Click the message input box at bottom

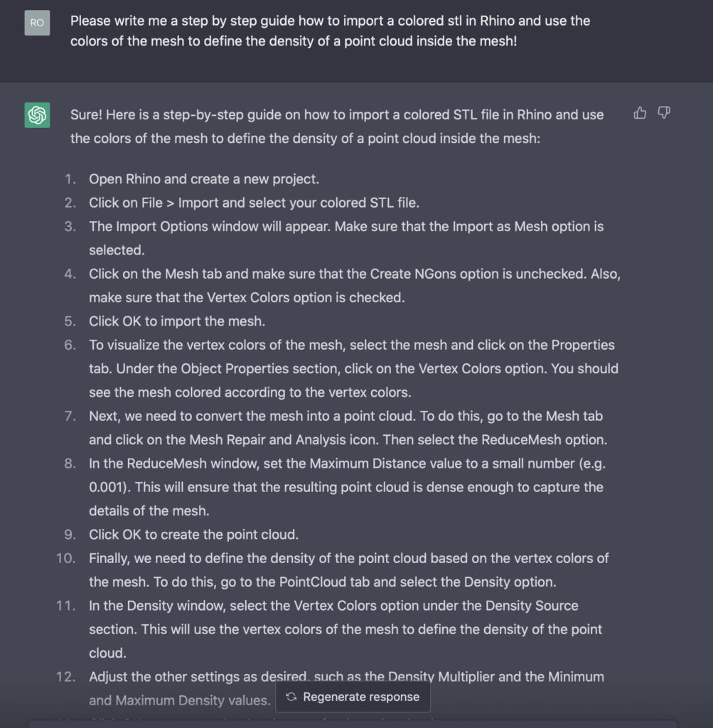[353, 724]
